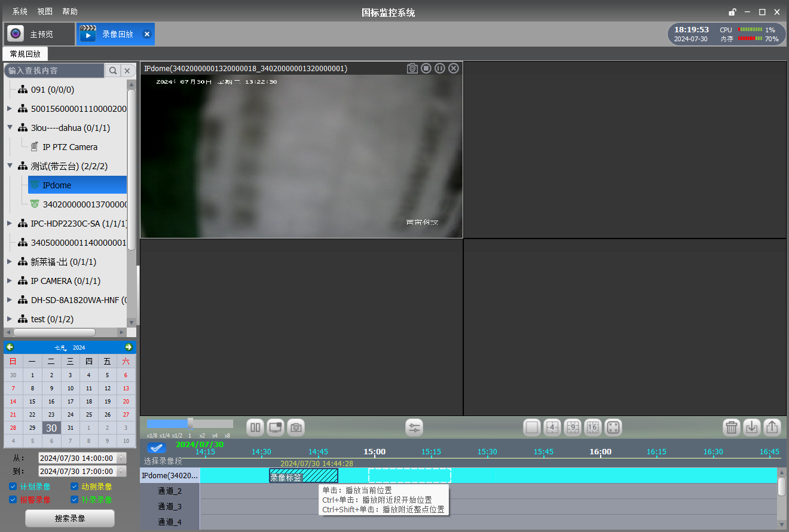
Task: Toggle the 报警录像 checkbox
Action: (13, 500)
